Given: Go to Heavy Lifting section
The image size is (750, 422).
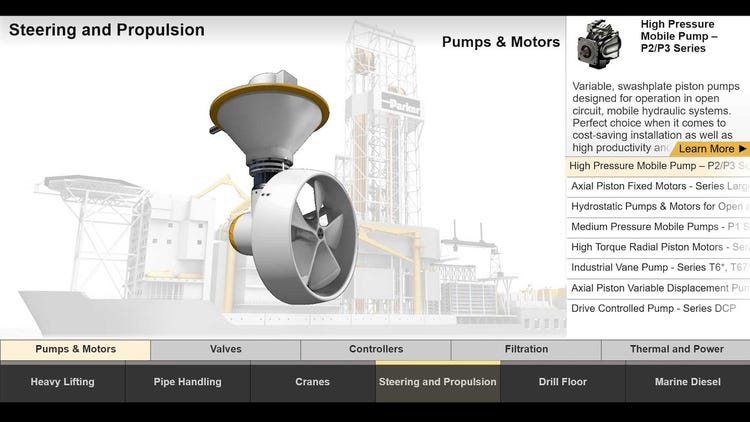Looking at the screenshot, I should pos(63,382).
